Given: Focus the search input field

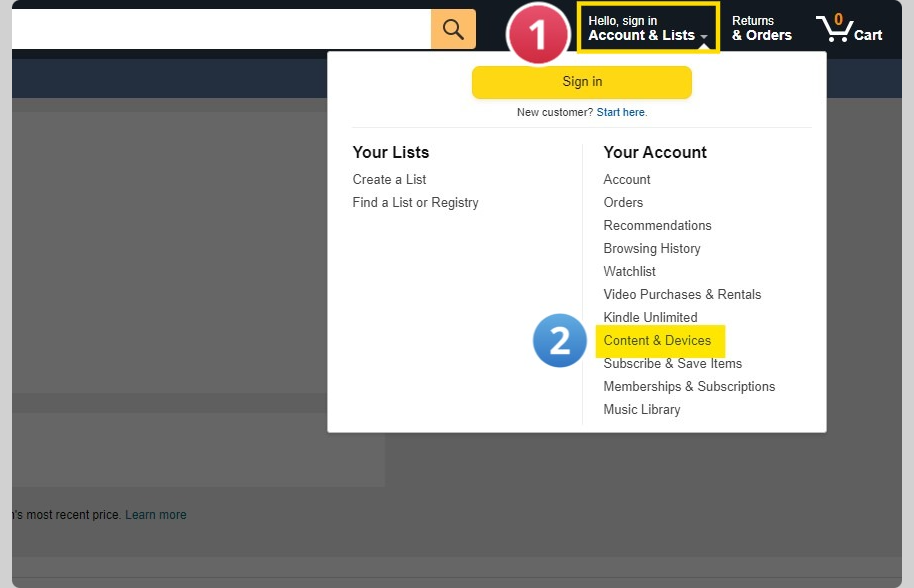Looking at the screenshot, I should click(x=222, y=29).
